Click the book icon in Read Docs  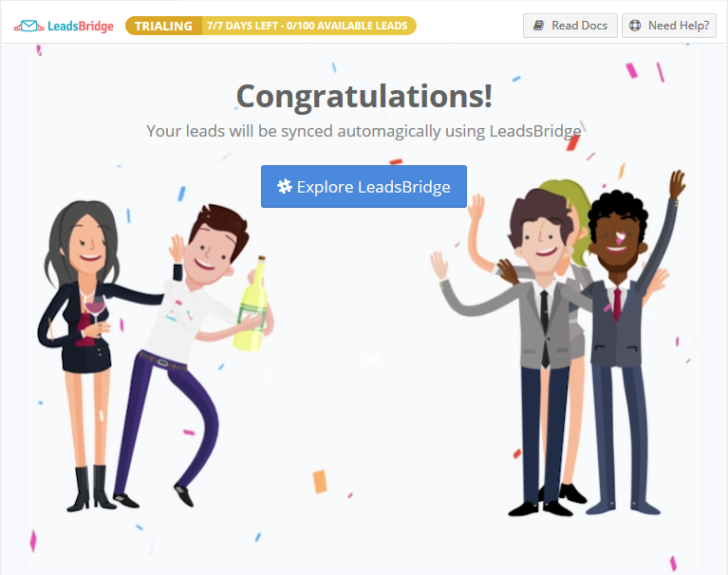pyautogui.click(x=538, y=26)
